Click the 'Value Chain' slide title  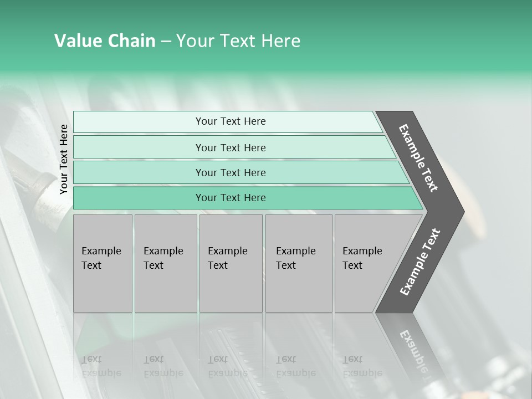coord(105,41)
